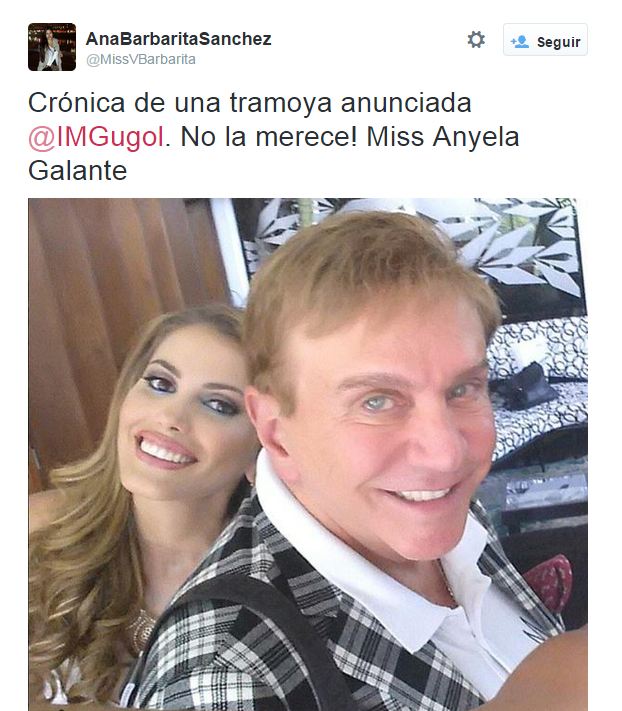
Task: Visit the @MissVBarbarita handle link
Action: coord(141,60)
